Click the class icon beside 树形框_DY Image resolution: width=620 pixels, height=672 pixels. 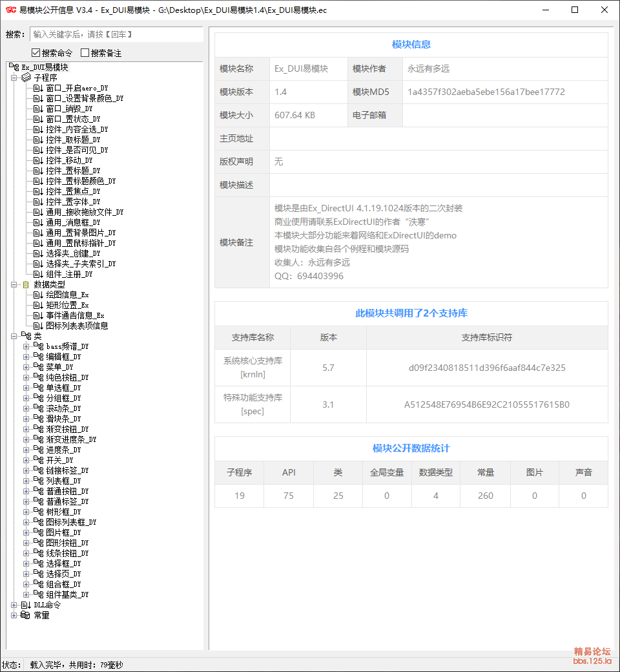[39, 512]
